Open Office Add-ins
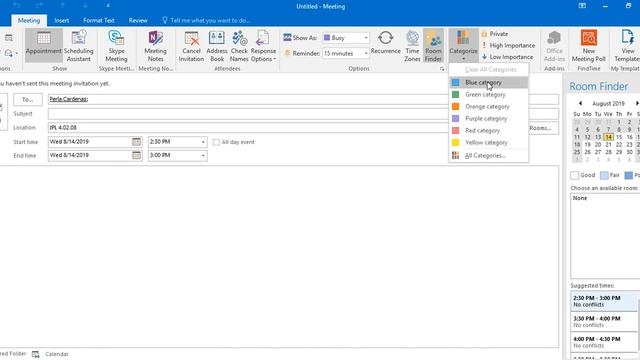This screenshot has width=640, height=360. click(x=554, y=46)
